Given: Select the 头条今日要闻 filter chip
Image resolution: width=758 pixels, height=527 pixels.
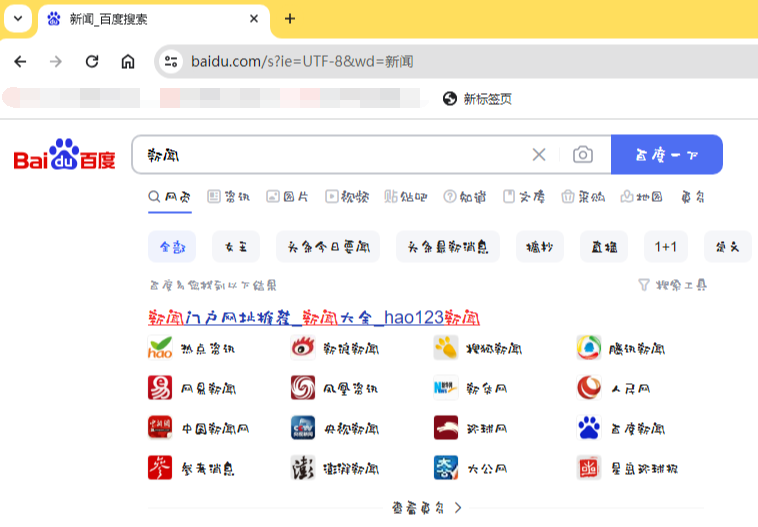Looking at the screenshot, I should [328, 247].
